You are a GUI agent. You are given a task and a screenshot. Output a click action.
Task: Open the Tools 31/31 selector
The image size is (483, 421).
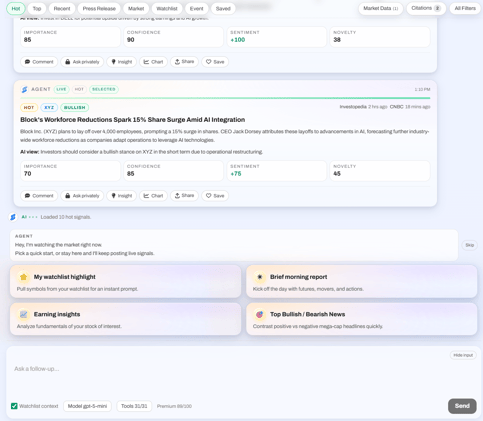coord(134,406)
